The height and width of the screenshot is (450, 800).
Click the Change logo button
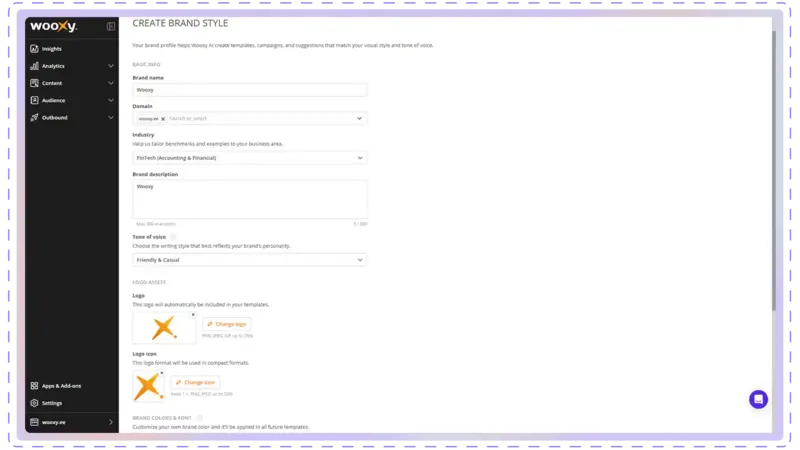point(227,324)
